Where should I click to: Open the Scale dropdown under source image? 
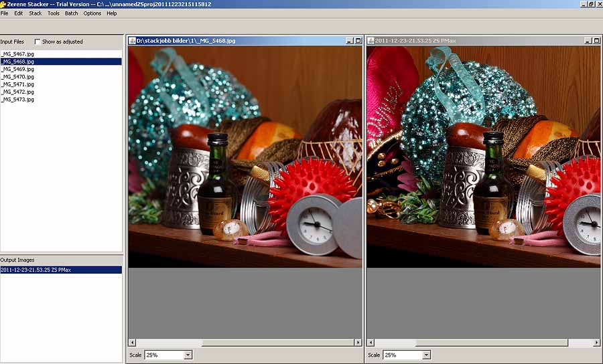(188, 355)
